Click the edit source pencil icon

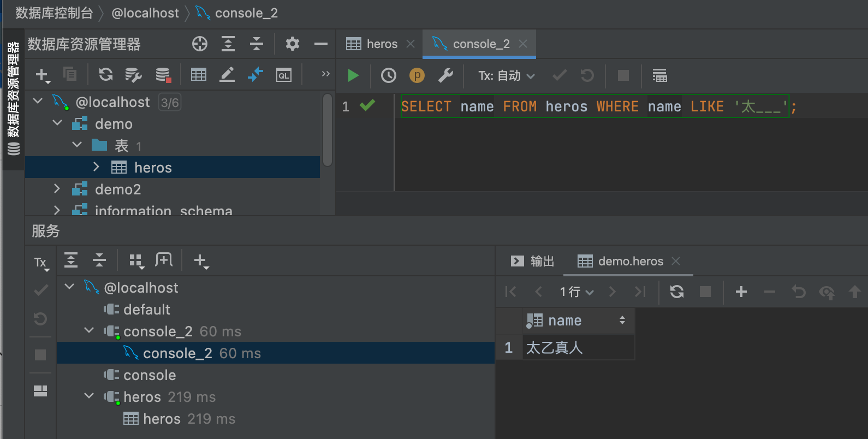[227, 74]
